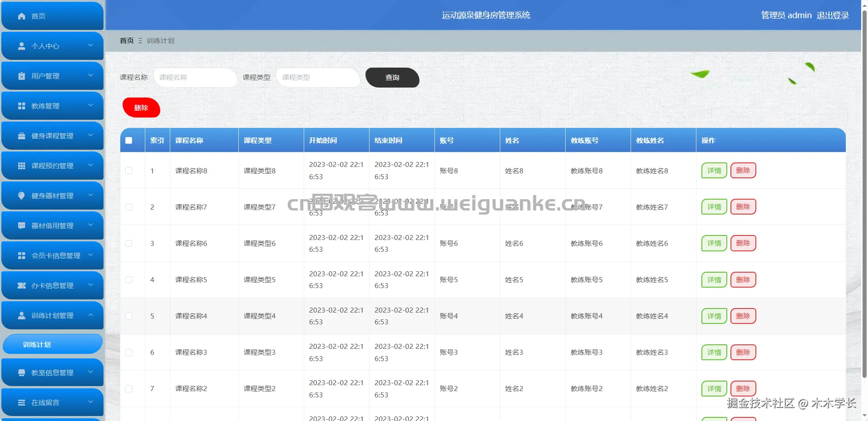Click the black 查询 search button
This screenshot has width=868, height=421.
392,78
